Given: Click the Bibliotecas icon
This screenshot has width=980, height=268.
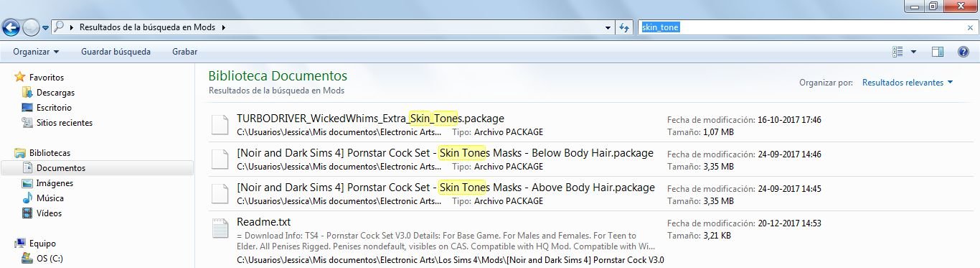Looking at the screenshot, I should [20, 152].
